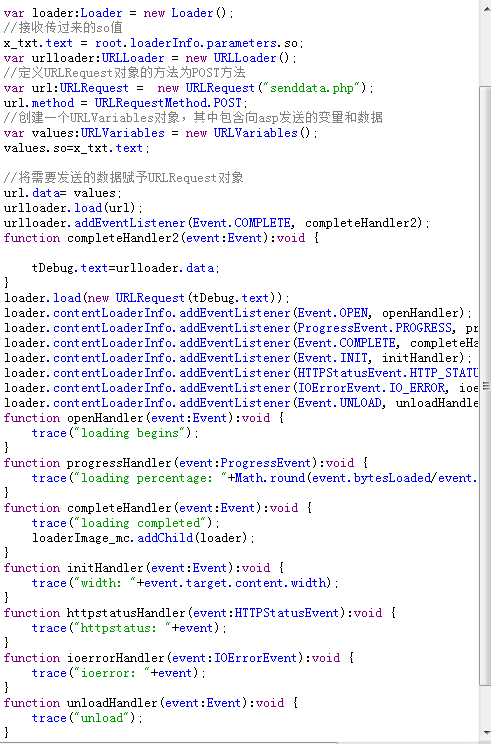Click the line trace("loading completed");
Image resolution: width=491 pixels, height=744 pixels.
pyautogui.click(x=126, y=523)
